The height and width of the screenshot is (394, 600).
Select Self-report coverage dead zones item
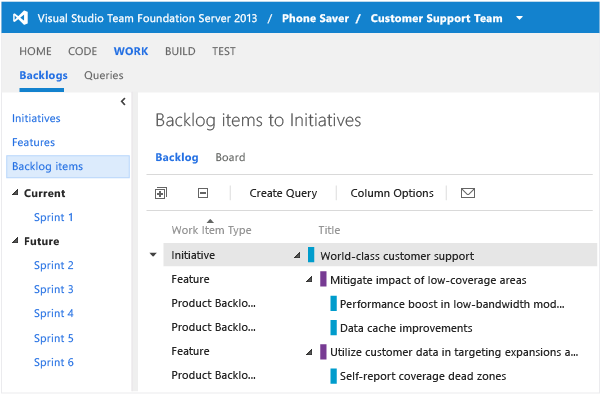click(423, 376)
